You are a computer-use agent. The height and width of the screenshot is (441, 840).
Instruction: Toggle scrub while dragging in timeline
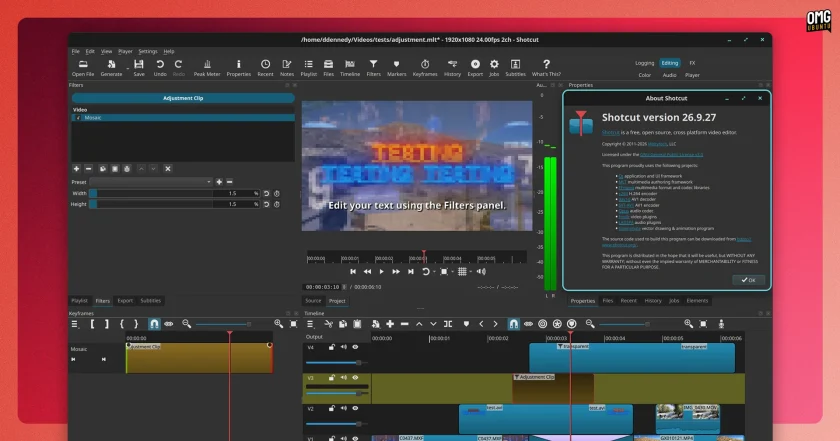(x=528, y=324)
